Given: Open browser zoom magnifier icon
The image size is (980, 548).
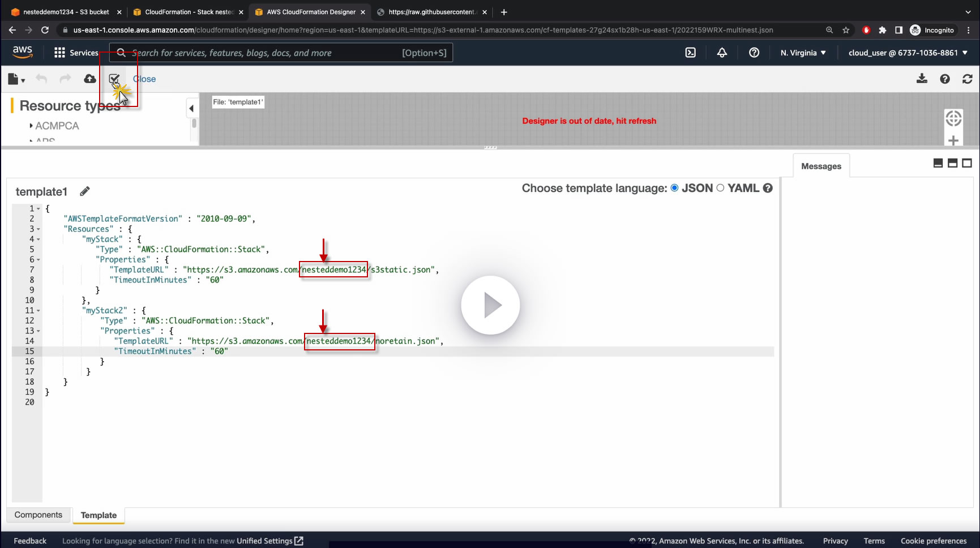Looking at the screenshot, I should click(x=829, y=30).
